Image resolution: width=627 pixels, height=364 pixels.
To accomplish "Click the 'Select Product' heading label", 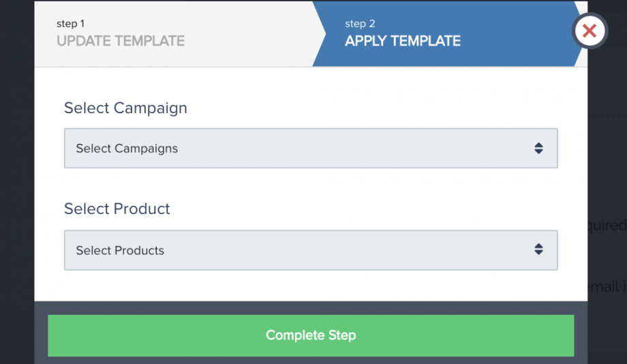I will tap(117, 209).
